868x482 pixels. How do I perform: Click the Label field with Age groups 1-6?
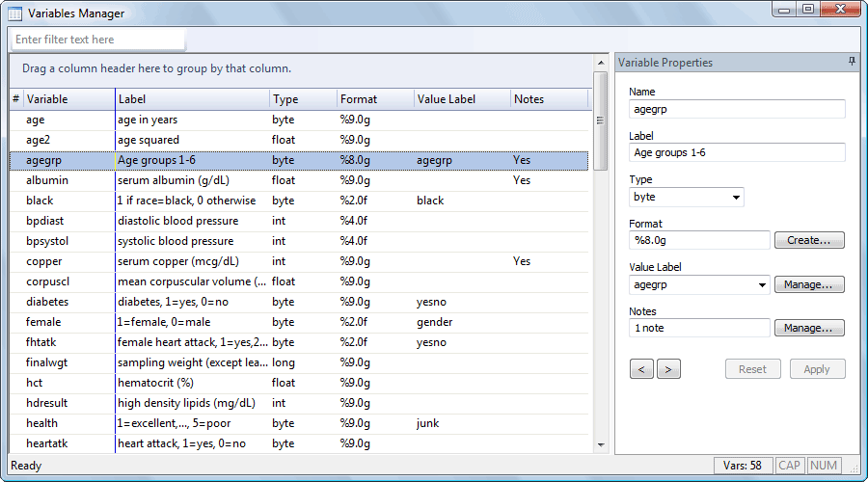coord(737,152)
